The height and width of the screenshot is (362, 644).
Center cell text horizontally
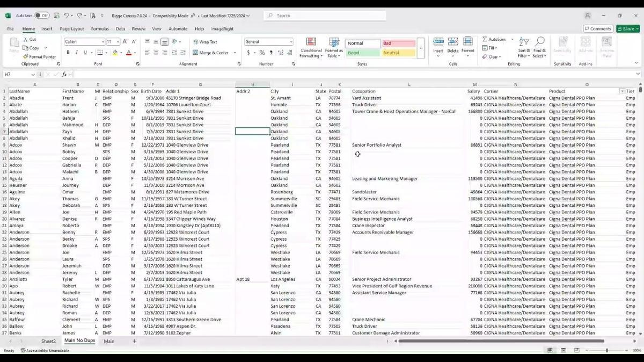point(156,53)
